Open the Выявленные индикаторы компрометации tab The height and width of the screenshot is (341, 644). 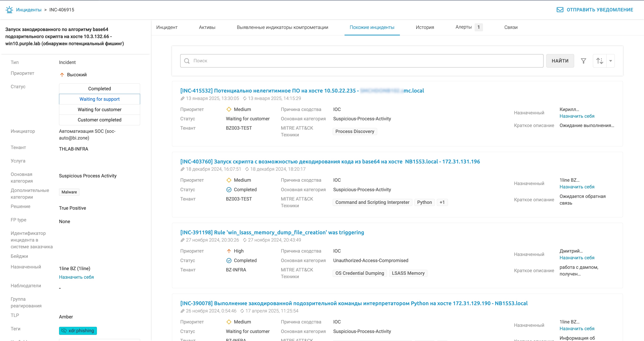click(x=282, y=27)
